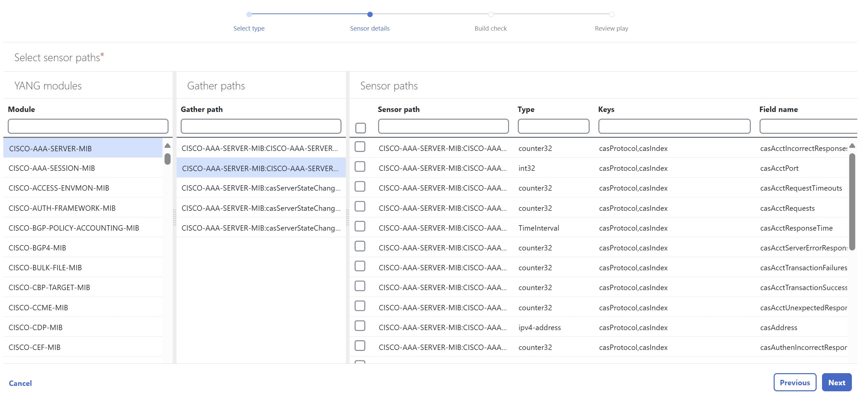Select module CISCO-CCME-MIB
This screenshot has width=868, height=396.
tap(83, 308)
